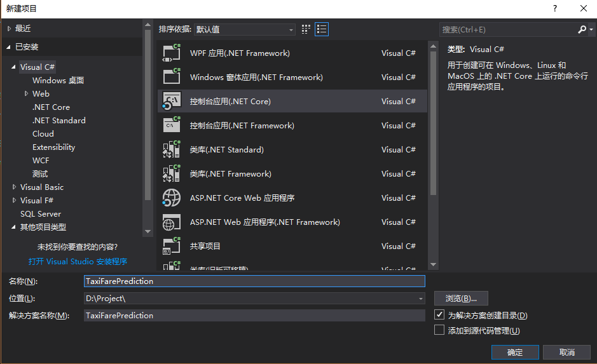
Task: Select ASP.NET Core Web 应用程序 template text
Action: pyautogui.click(x=242, y=198)
